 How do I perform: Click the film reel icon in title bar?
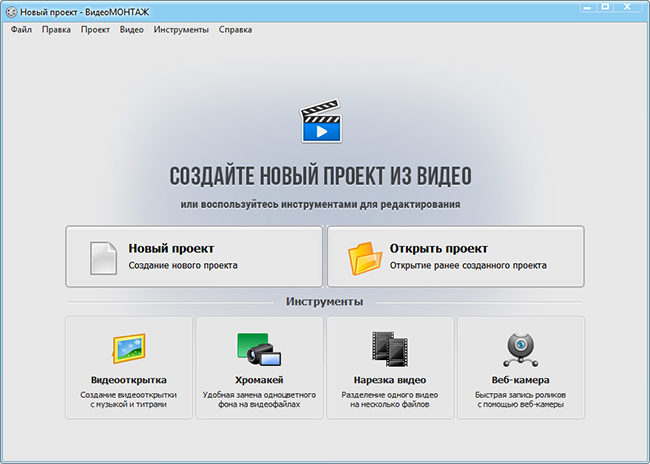[11, 12]
